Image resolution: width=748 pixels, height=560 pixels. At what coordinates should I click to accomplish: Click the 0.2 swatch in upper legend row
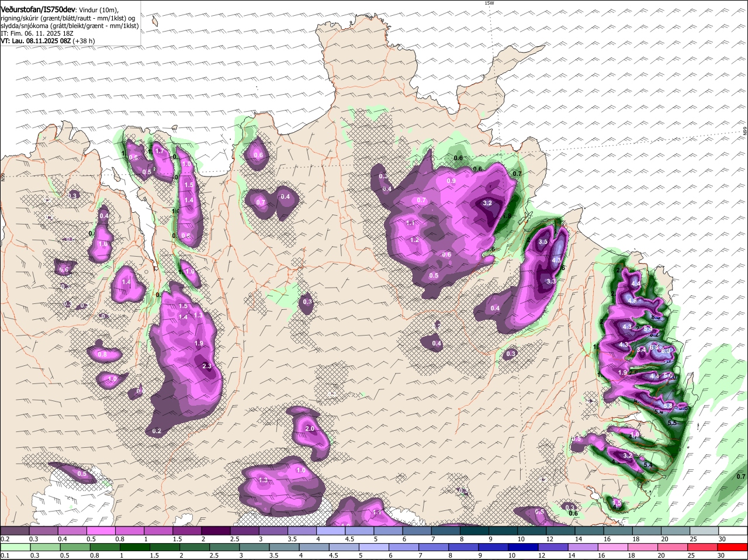point(15,531)
